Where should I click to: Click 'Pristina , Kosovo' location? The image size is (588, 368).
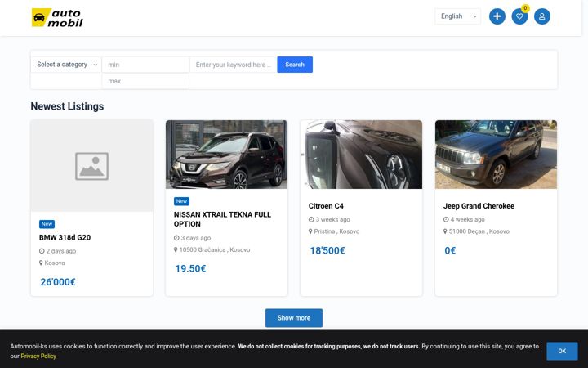coord(336,231)
